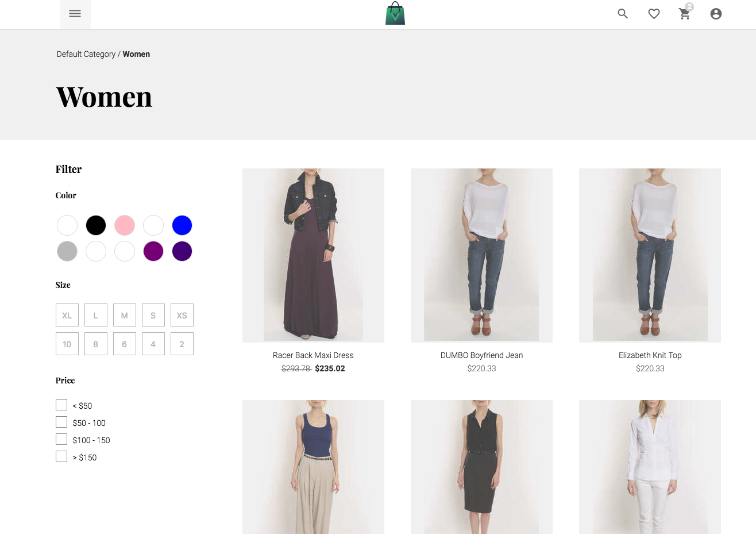Click the Women breadcrumb
The height and width of the screenshot is (534, 756).
pyautogui.click(x=136, y=54)
